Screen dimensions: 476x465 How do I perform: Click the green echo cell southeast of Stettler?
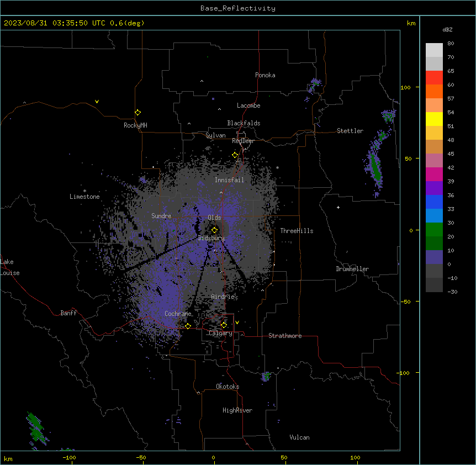coord(375,169)
